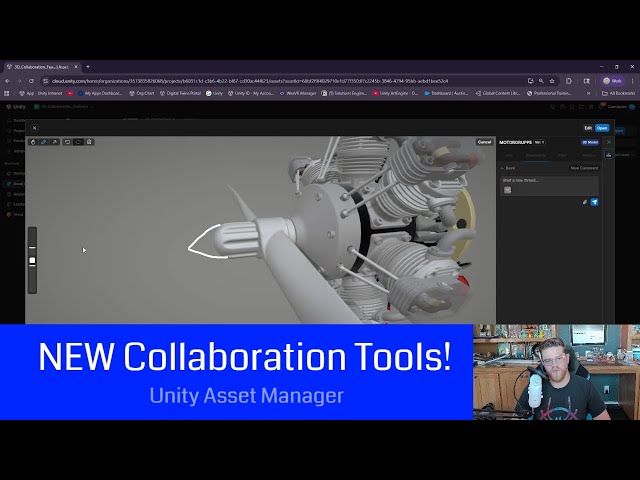Screen dimensions: 640x480
Task: Open the browser extensions puzzle icon
Action: click(569, 81)
